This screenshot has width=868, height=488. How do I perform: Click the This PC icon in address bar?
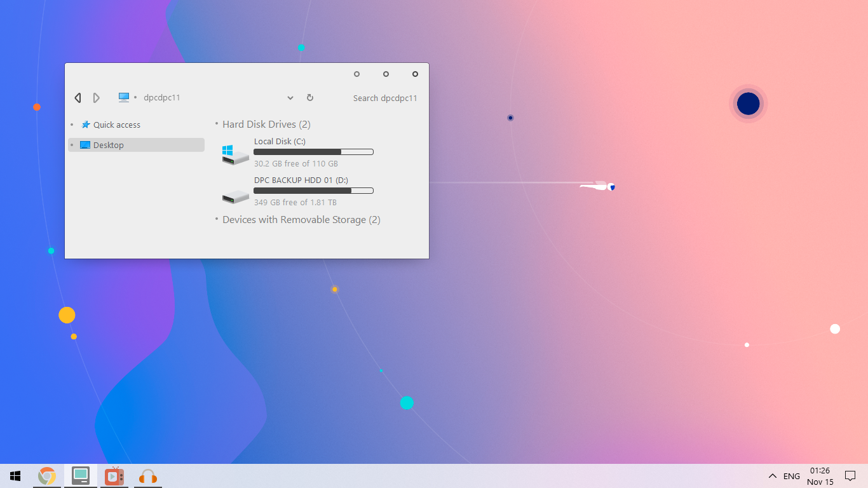click(x=123, y=97)
